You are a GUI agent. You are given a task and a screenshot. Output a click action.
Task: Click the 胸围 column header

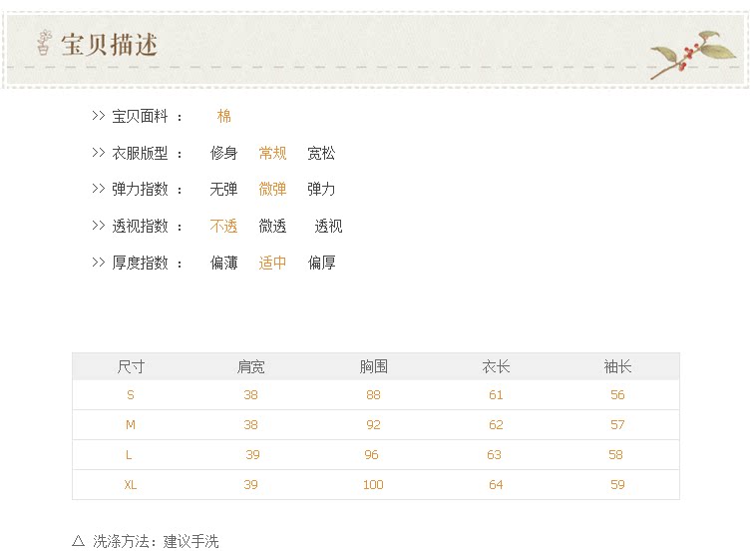click(x=374, y=366)
